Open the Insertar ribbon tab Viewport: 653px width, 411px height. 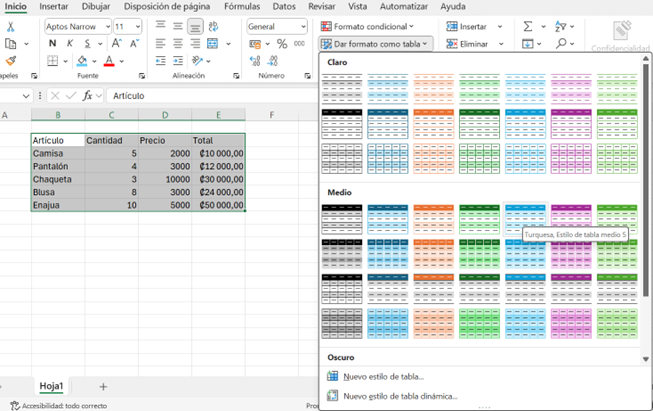tap(54, 7)
